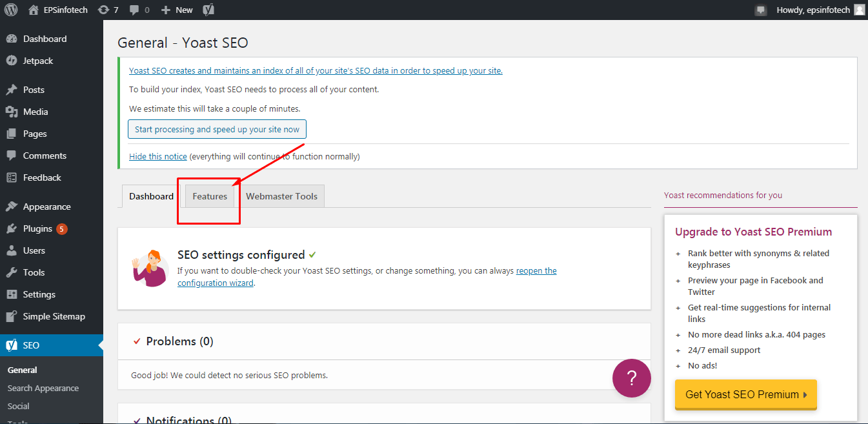Switch to the Dashboard tab
The width and height of the screenshot is (868, 424).
(x=151, y=196)
